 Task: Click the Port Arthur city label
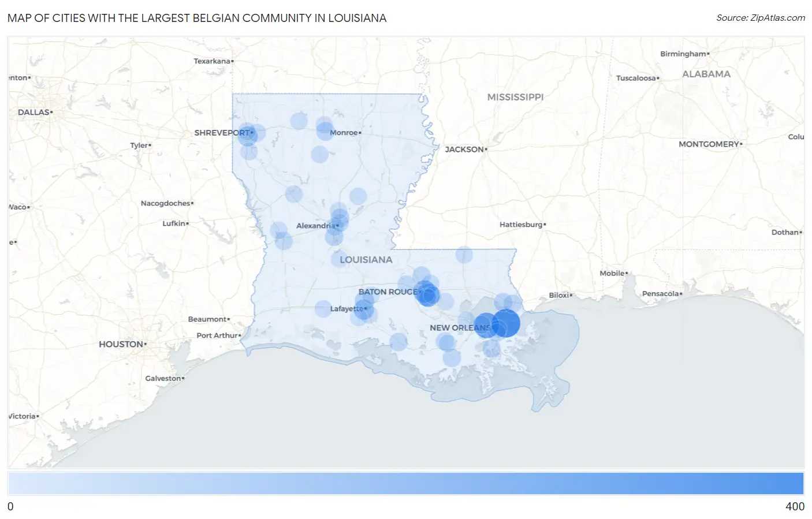click(217, 335)
